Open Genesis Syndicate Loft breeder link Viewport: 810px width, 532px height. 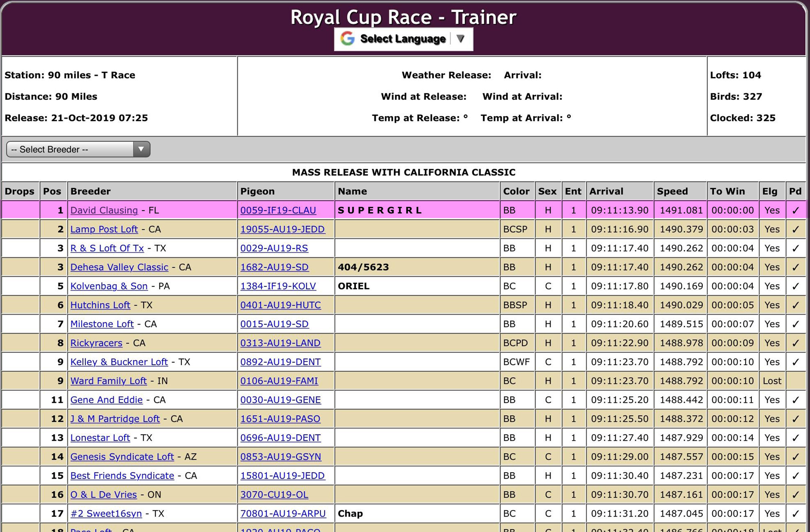pyautogui.click(x=122, y=457)
